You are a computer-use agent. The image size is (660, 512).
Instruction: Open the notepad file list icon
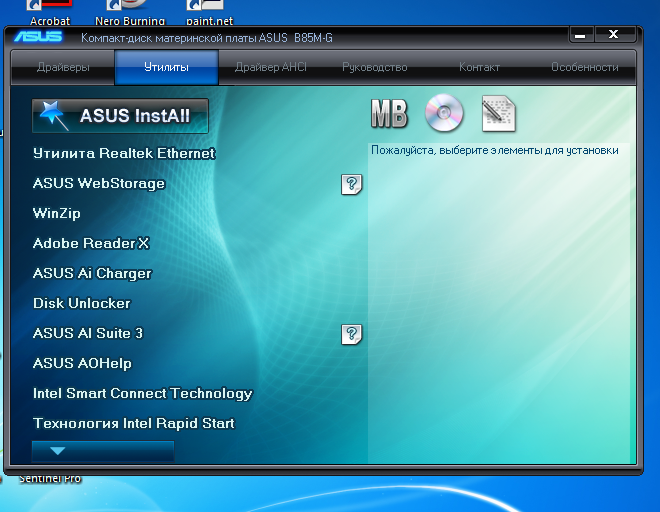point(499,114)
